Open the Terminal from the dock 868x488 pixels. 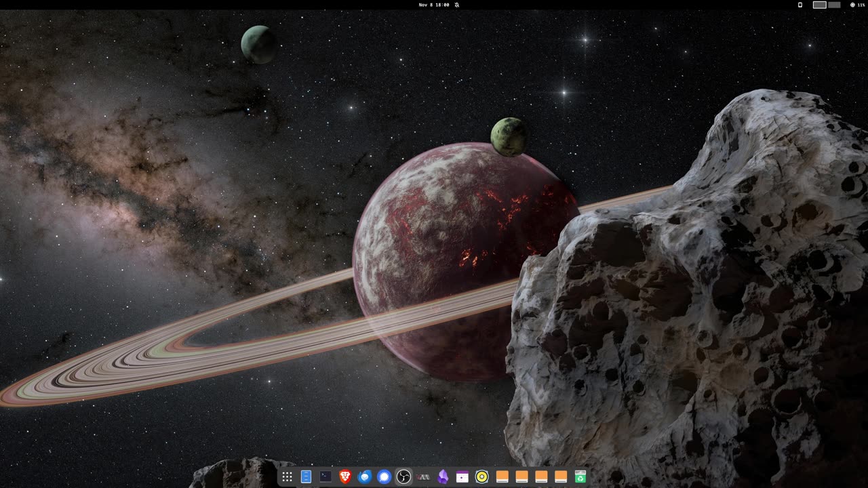325,477
